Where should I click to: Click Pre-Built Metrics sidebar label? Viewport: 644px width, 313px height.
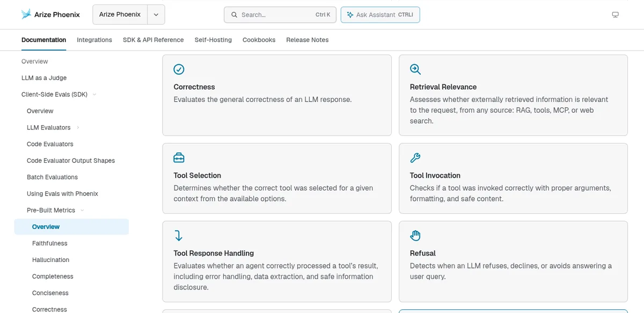tap(51, 210)
